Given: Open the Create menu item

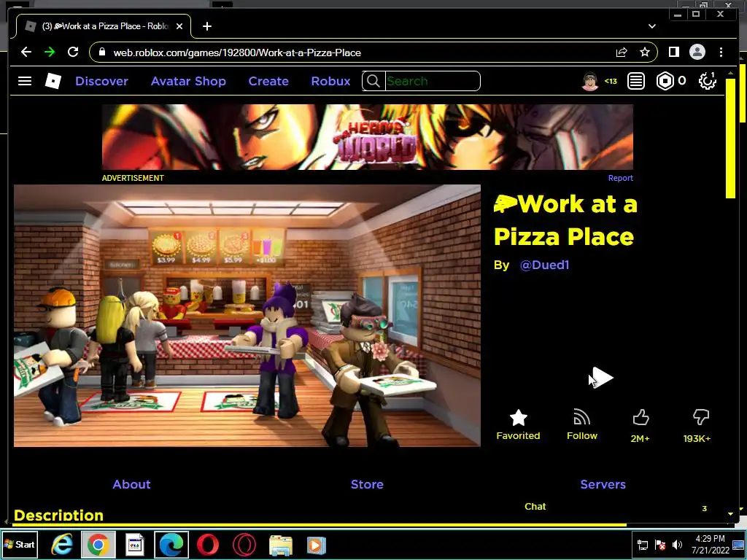Looking at the screenshot, I should [x=268, y=81].
